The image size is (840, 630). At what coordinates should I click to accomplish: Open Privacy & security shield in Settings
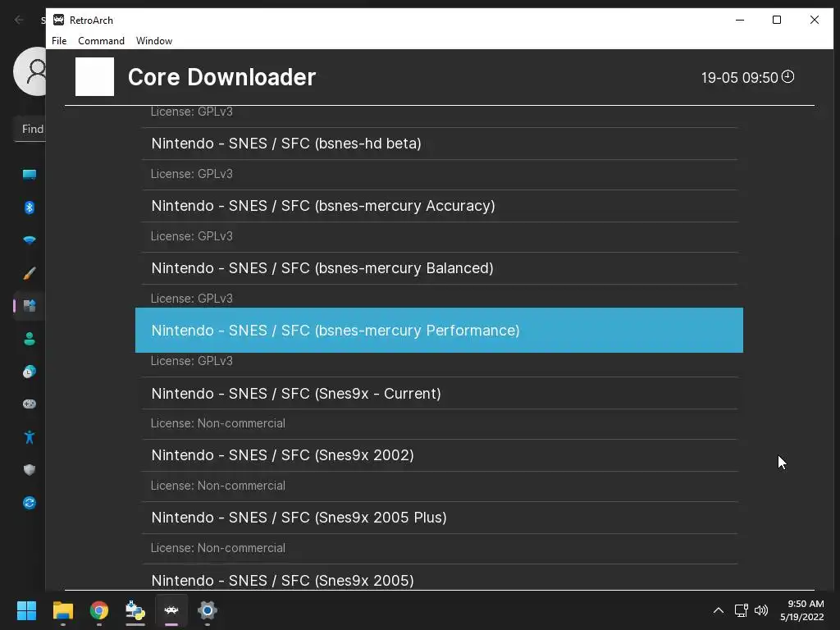click(x=30, y=470)
